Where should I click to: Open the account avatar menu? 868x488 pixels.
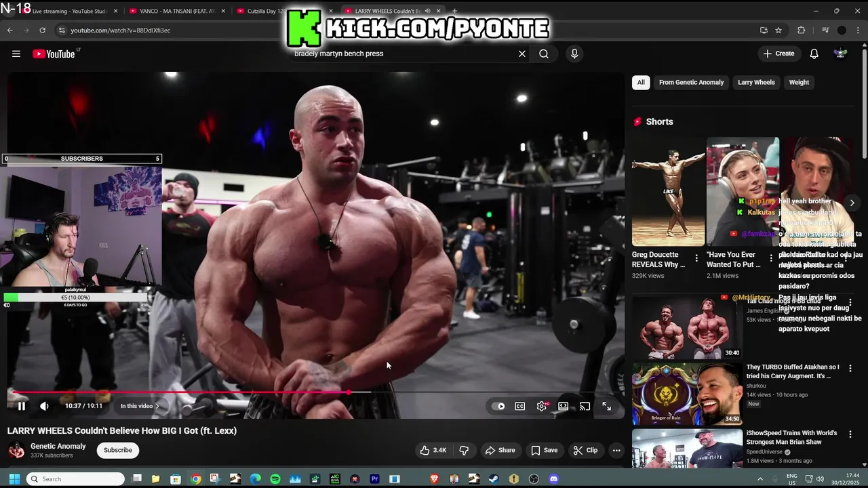pyautogui.click(x=840, y=54)
